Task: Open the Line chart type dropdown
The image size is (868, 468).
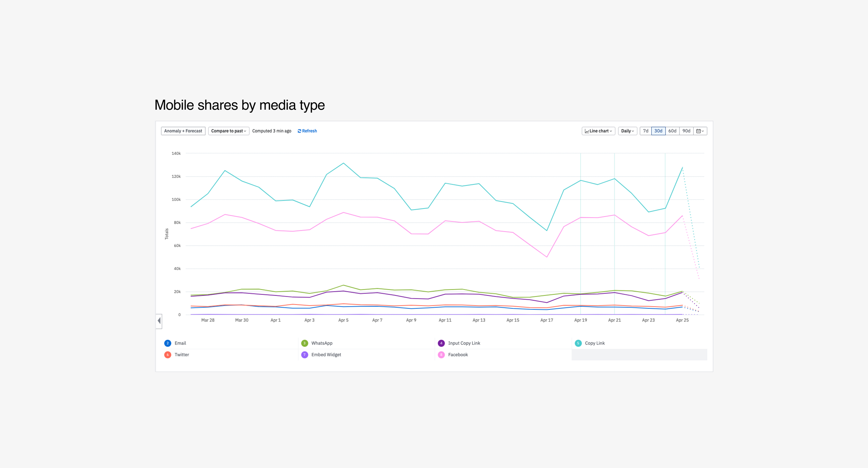Action: (598, 131)
